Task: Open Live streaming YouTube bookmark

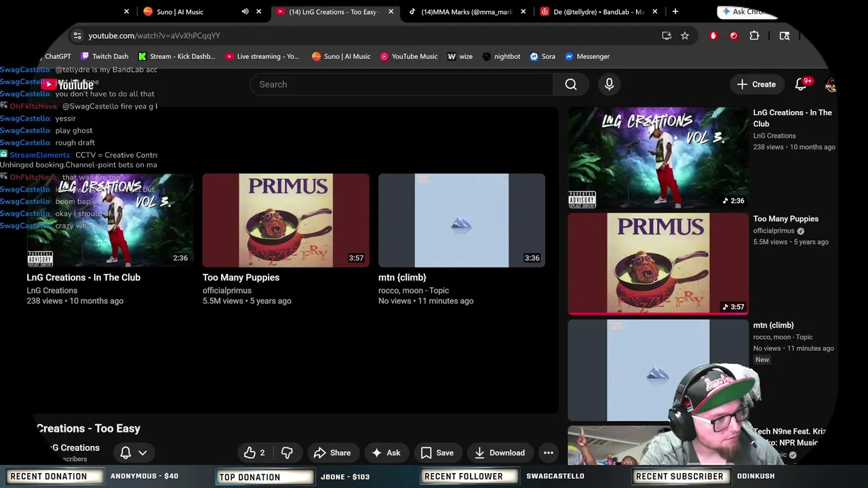Action: coord(262,56)
